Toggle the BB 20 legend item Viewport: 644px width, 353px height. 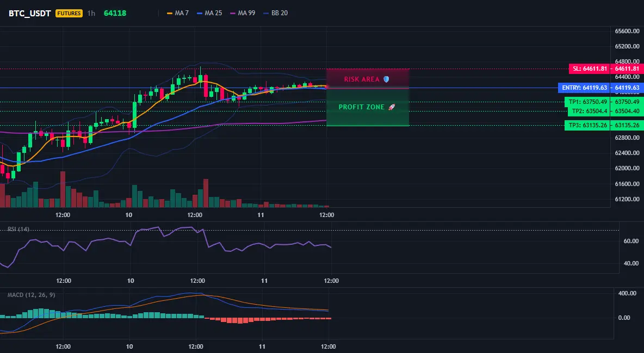pos(276,13)
